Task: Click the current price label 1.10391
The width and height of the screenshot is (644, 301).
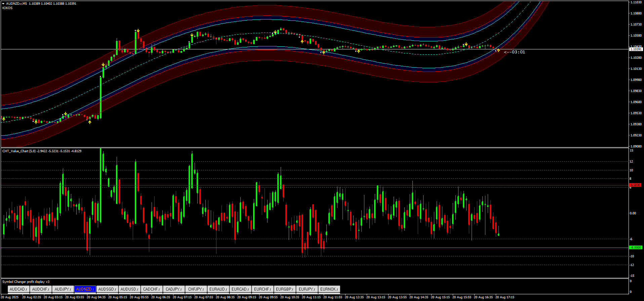Action: point(636,49)
